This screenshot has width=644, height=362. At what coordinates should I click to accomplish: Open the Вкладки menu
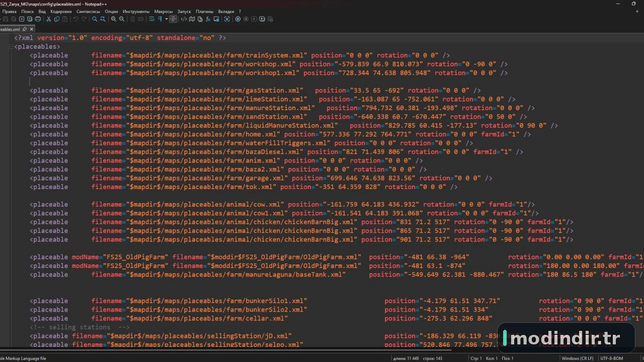226,11
